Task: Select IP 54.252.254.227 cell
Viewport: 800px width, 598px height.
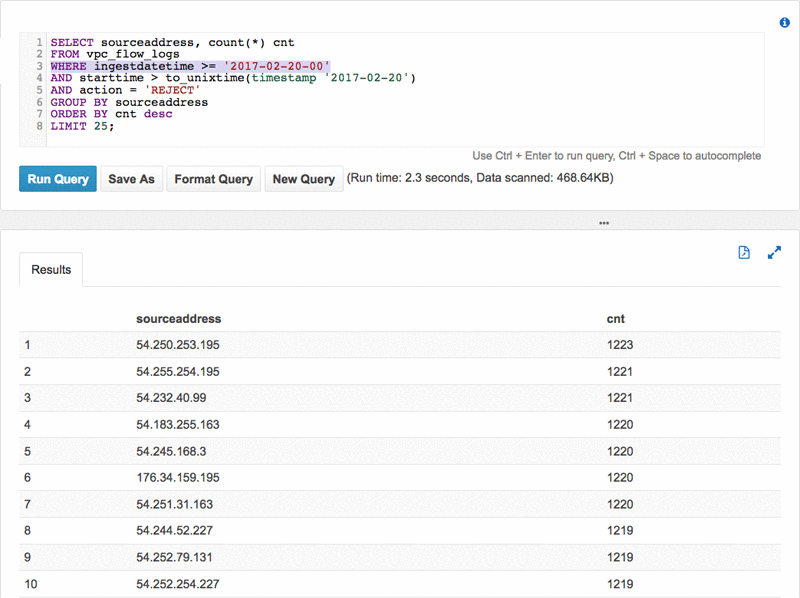Action: click(x=178, y=584)
